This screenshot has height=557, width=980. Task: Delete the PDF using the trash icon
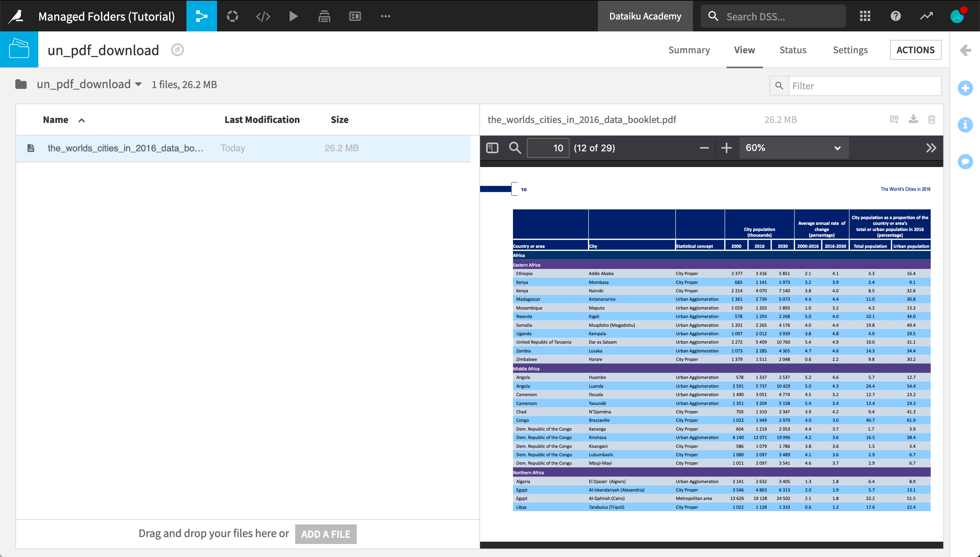pos(931,119)
